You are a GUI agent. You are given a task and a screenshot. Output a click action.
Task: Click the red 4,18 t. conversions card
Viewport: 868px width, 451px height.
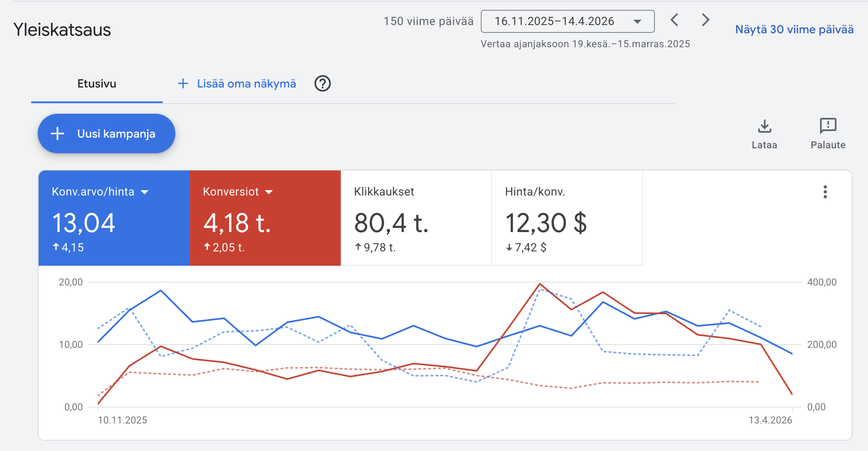265,218
